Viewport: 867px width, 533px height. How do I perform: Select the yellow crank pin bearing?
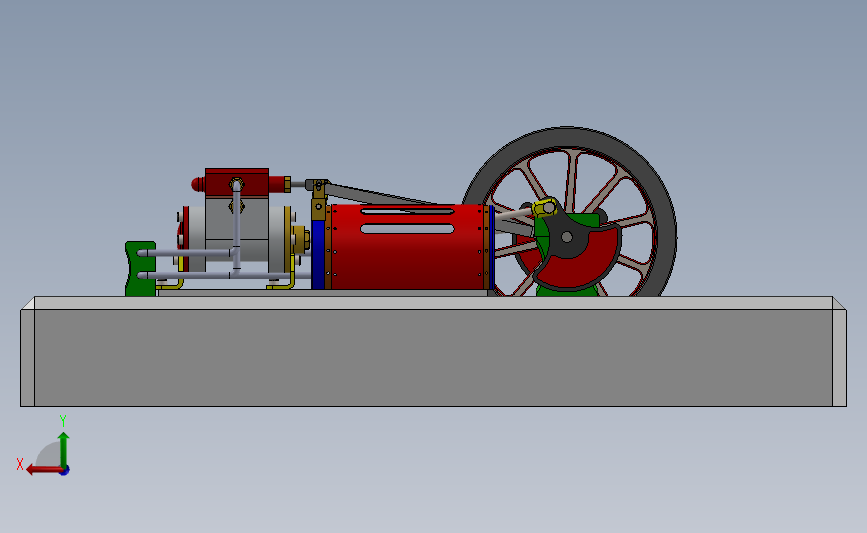[x=545, y=208]
